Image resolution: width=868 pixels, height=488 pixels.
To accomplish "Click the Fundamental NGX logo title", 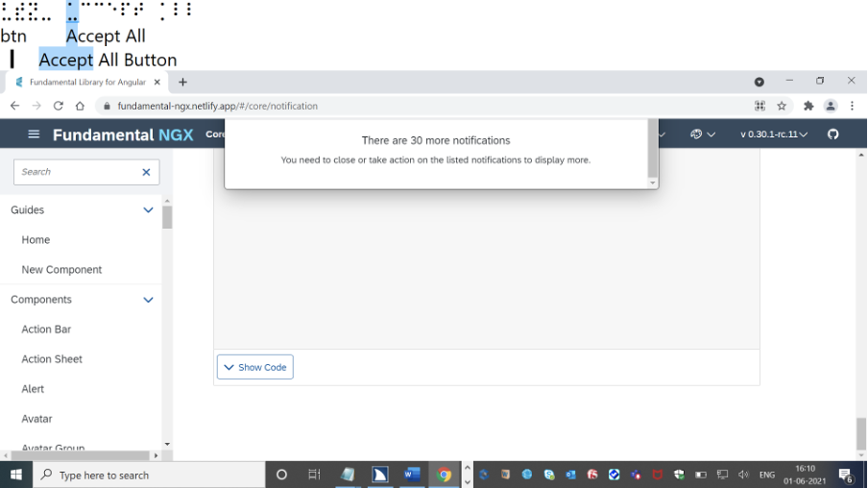I will point(123,134).
